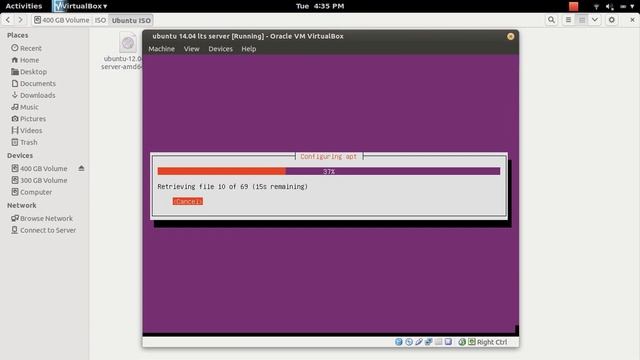Open Pictures in Places sidebar
The width and height of the screenshot is (640, 360).
29,119
